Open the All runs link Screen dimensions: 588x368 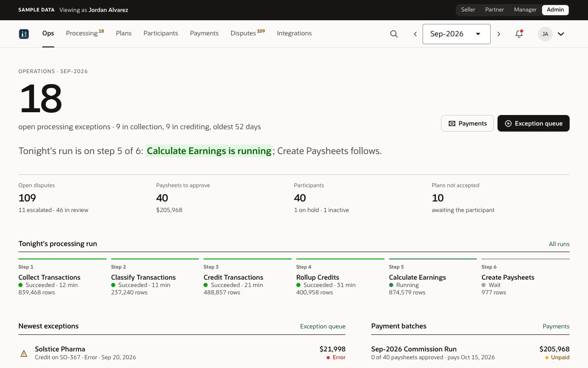click(x=559, y=244)
